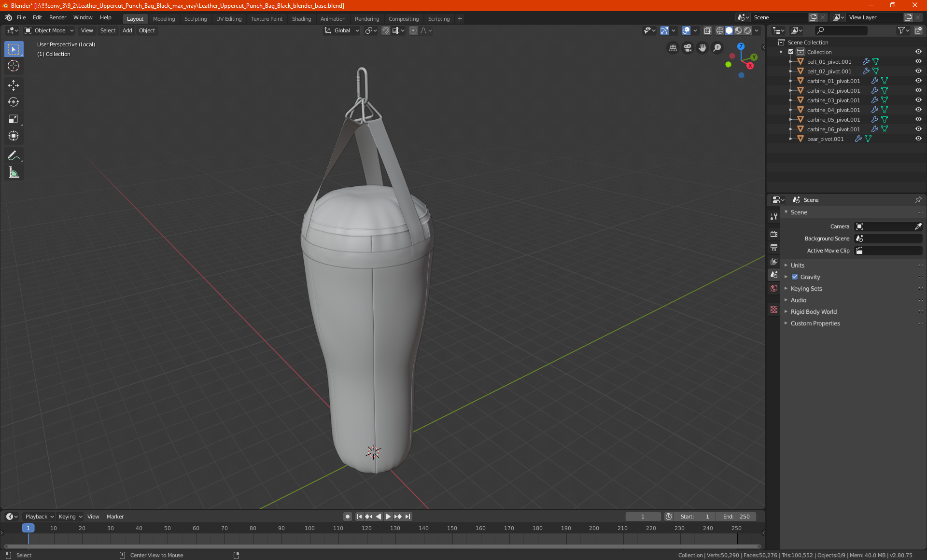Screen dimensions: 927x560
Task: Click the current frame number field
Action: 643,517
